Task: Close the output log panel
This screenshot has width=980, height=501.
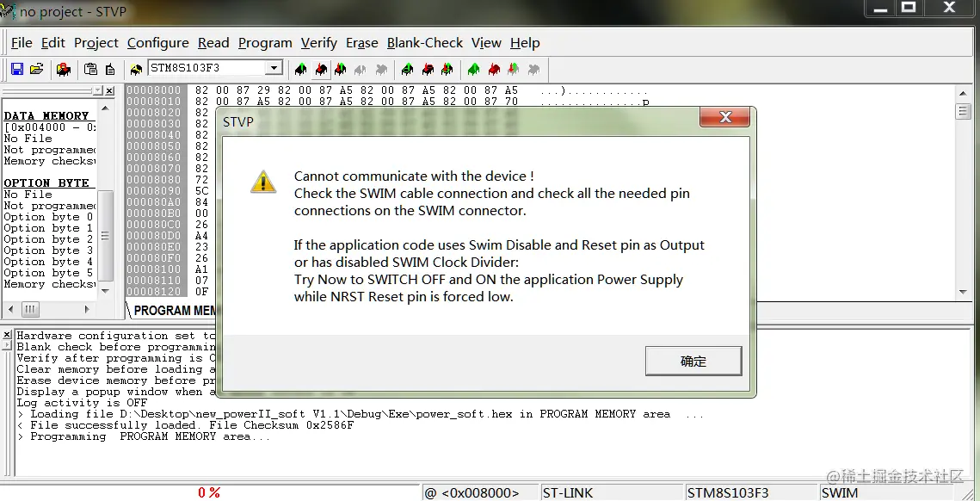Action: tap(7, 335)
